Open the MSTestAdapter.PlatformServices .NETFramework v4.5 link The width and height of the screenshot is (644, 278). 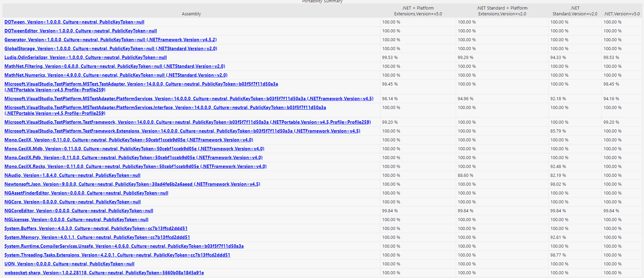pos(189,99)
